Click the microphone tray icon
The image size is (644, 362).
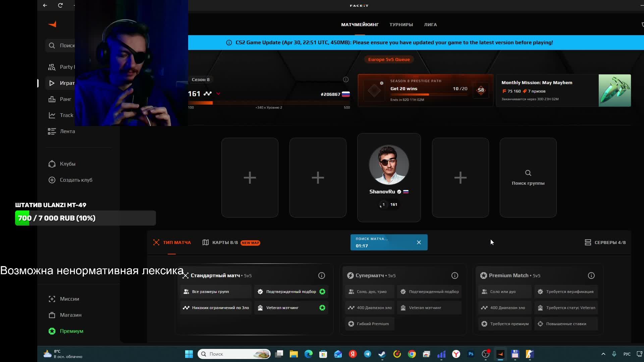coord(614,354)
